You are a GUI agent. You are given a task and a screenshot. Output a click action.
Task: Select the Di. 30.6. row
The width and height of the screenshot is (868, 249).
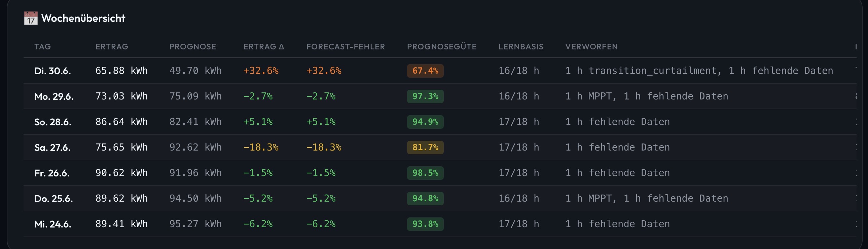click(x=440, y=71)
